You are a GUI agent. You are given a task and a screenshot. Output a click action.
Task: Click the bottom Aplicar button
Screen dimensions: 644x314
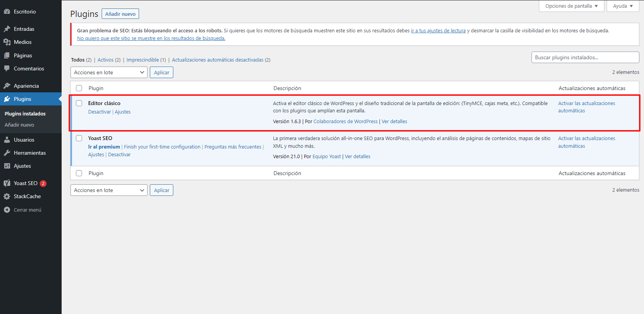coord(162,190)
